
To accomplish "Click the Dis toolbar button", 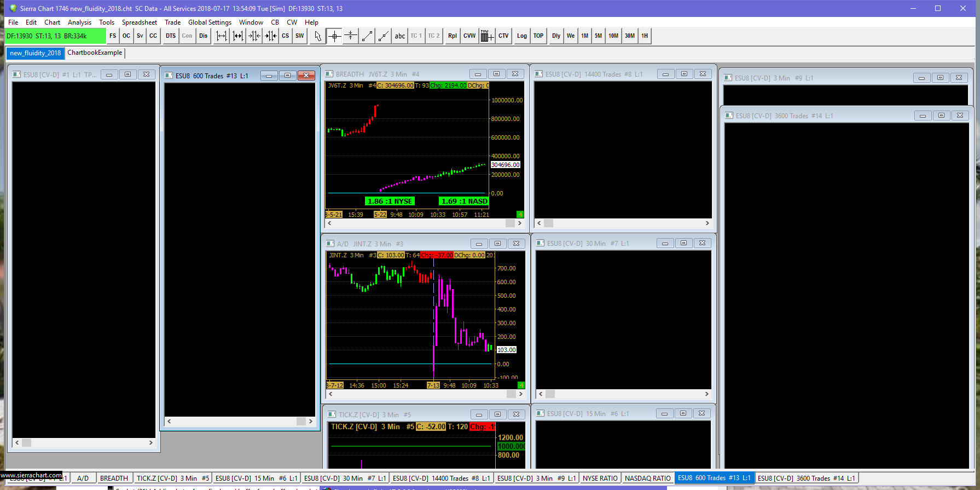I will 204,36.
